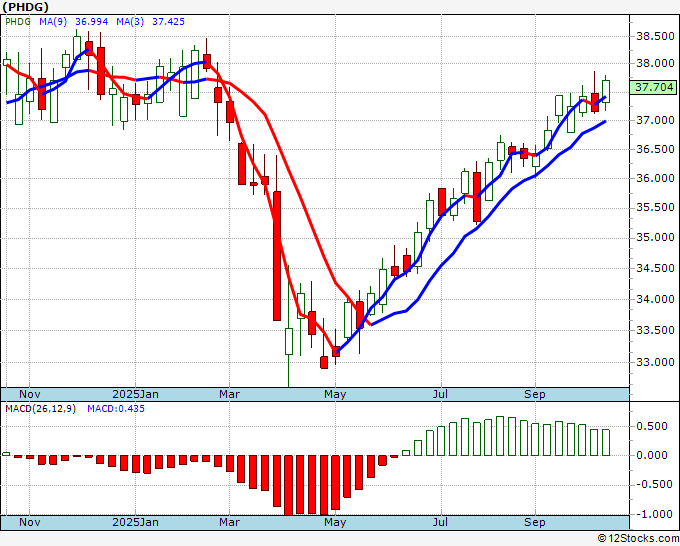Click the May label on price chart axis
This screenshot has height=546, width=680.
pyautogui.click(x=335, y=394)
